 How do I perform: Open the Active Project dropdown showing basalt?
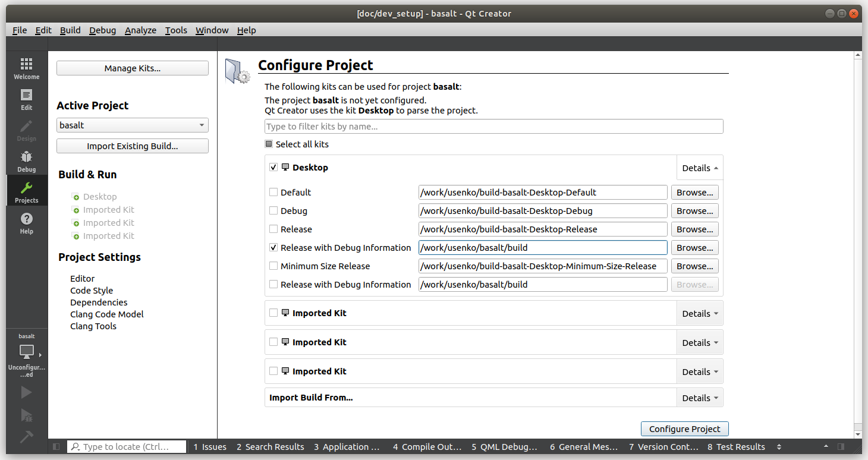pos(132,125)
